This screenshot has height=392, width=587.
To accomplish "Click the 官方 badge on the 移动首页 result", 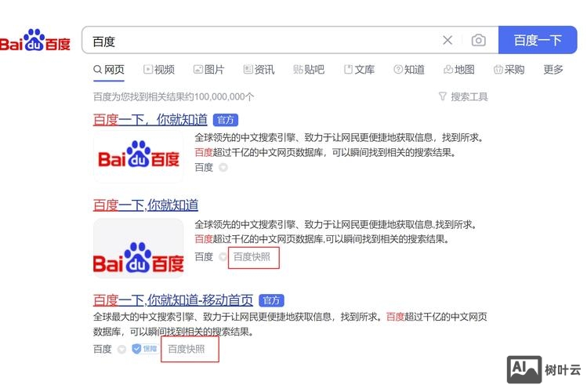I will coord(271,300).
